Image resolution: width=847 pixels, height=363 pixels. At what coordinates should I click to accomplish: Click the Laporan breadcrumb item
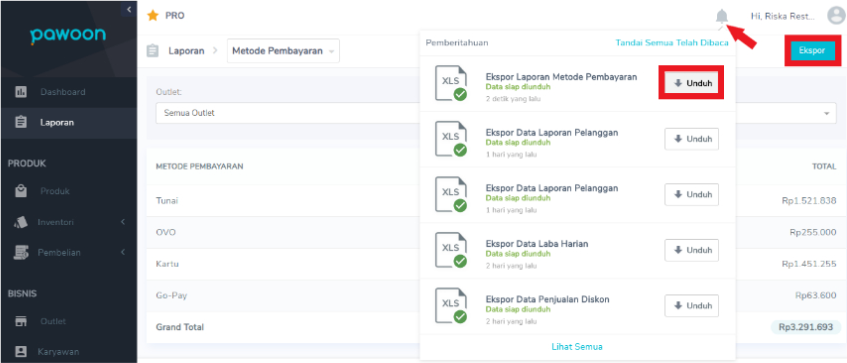(186, 51)
